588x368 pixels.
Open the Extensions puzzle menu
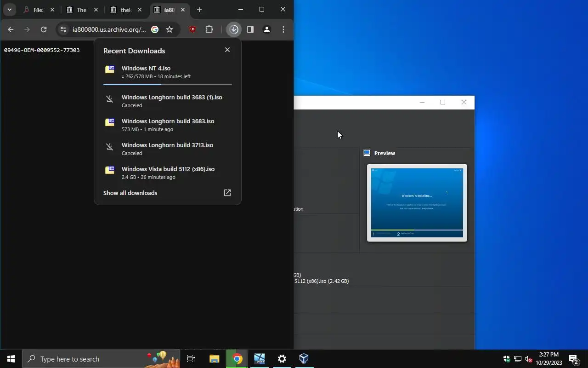(x=209, y=29)
